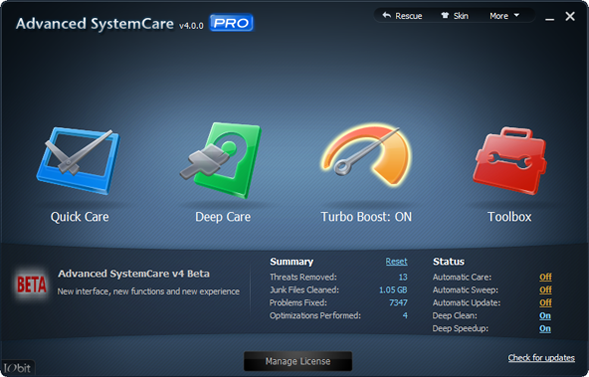Toggle Automatic Care Off link
The height and width of the screenshot is (377, 589).
(545, 277)
